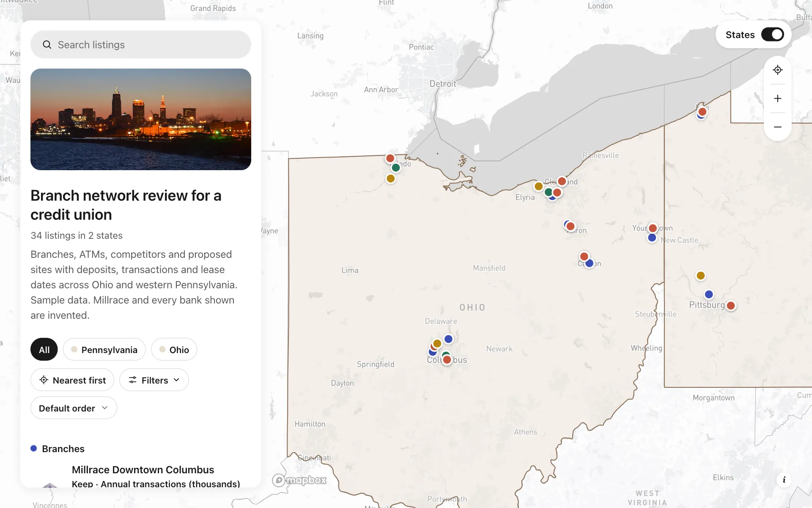The image size is (812, 508).
Task: Select the All filter chip
Action: (x=44, y=350)
